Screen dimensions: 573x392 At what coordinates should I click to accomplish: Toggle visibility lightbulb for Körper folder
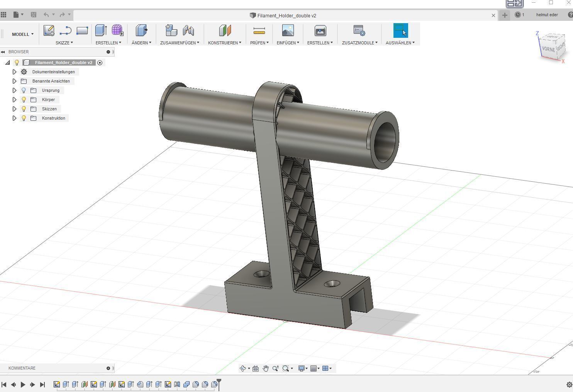(24, 100)
